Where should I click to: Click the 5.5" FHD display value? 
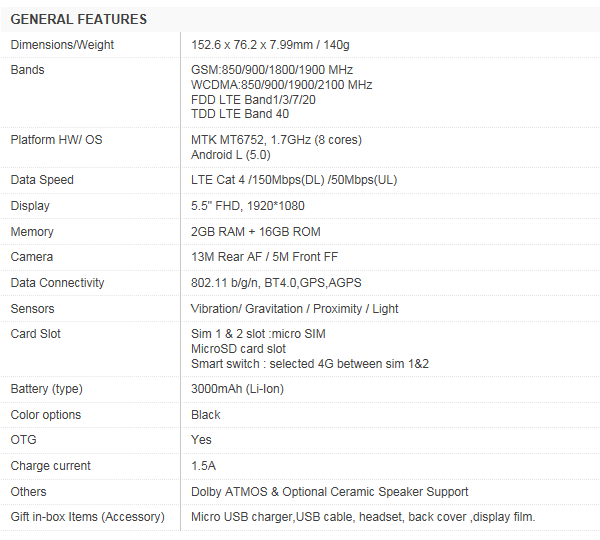click(x=248, y=206)
